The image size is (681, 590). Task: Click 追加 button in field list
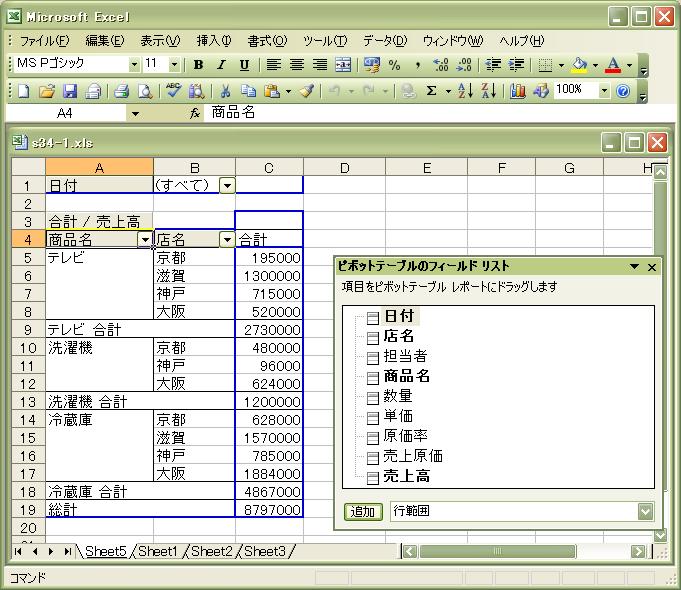coord(363,512)
